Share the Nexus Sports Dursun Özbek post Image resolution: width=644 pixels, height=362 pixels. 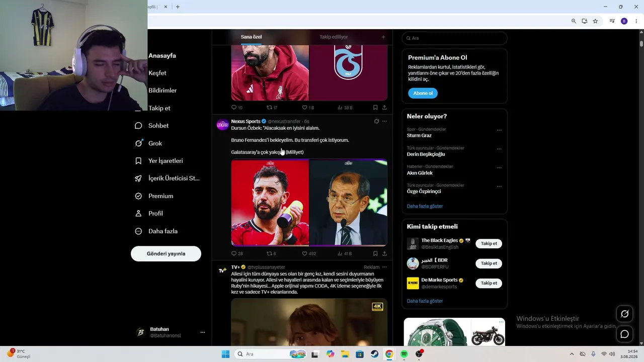(384, 253)
